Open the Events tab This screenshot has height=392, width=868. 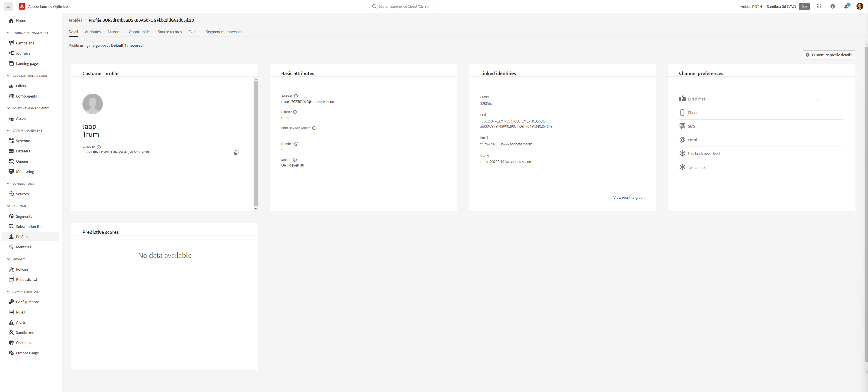(x=194, y=32)
